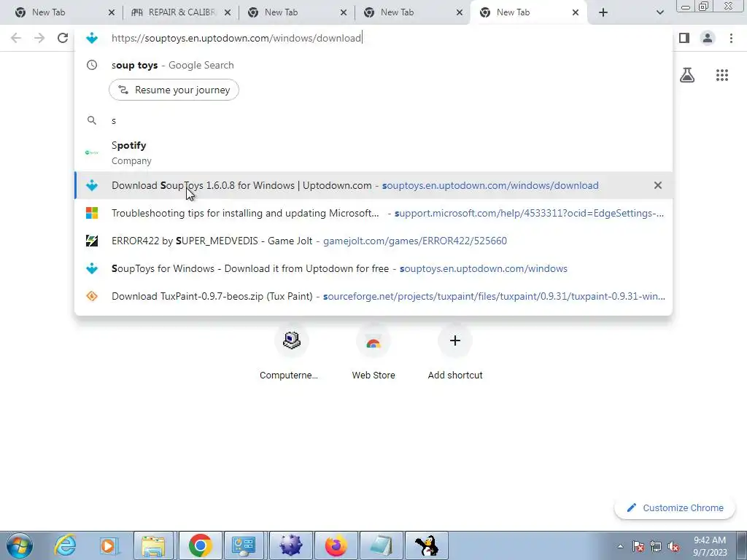Select the 's' search suggestion

[373, 120]
